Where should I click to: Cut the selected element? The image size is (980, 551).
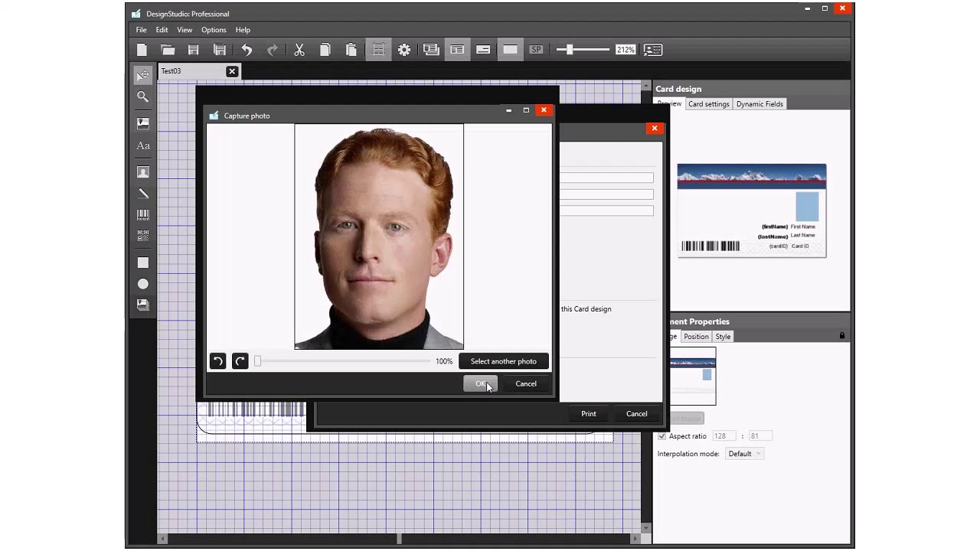pyautogui.click(x=299, y=50)
